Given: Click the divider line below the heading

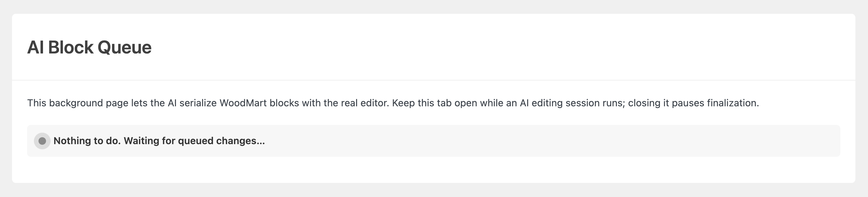Looking at the screenshot, I should pos(434,80).
